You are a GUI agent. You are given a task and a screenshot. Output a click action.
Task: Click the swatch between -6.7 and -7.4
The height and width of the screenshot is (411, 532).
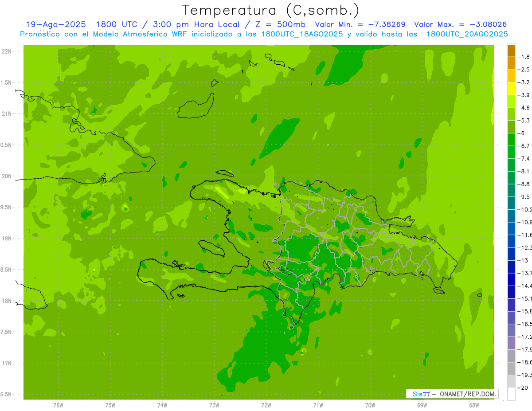[511, 153]
